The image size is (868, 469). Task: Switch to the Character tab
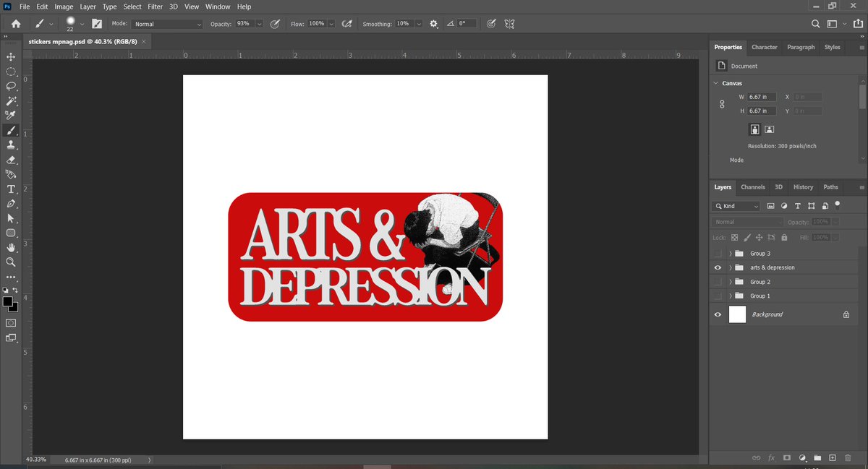click(765, 47)
